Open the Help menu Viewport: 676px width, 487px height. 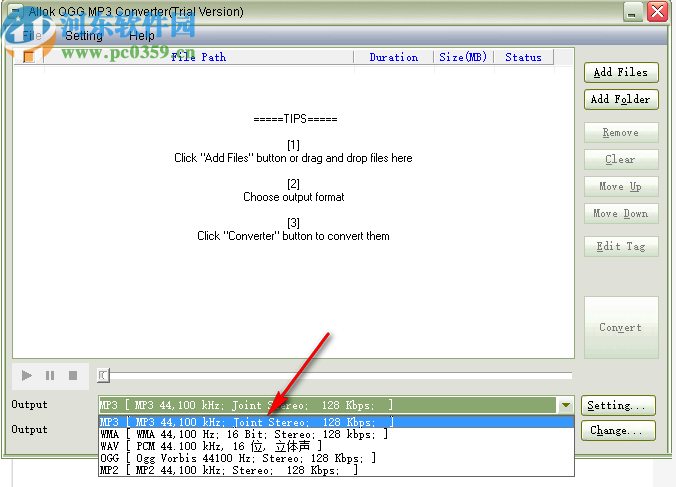coord(141,35)
